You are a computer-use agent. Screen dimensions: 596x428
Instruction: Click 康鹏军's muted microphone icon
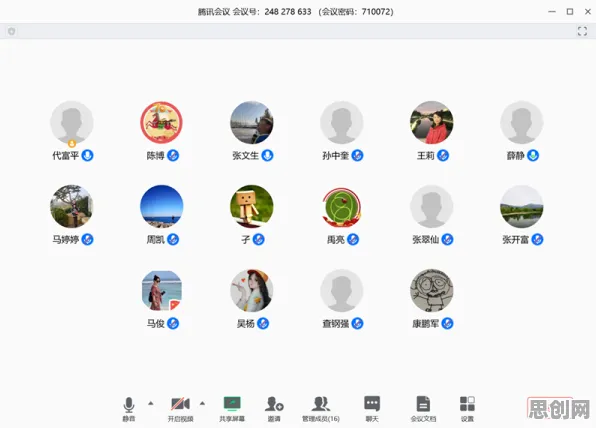[x=447, y=323]
